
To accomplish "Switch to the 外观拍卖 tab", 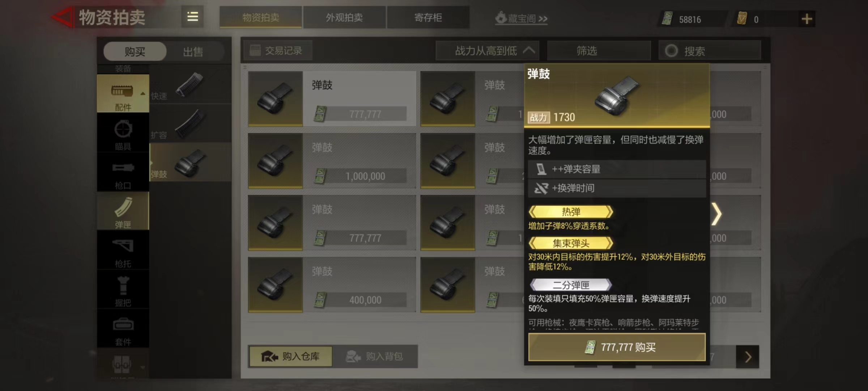I will point(344,17).
